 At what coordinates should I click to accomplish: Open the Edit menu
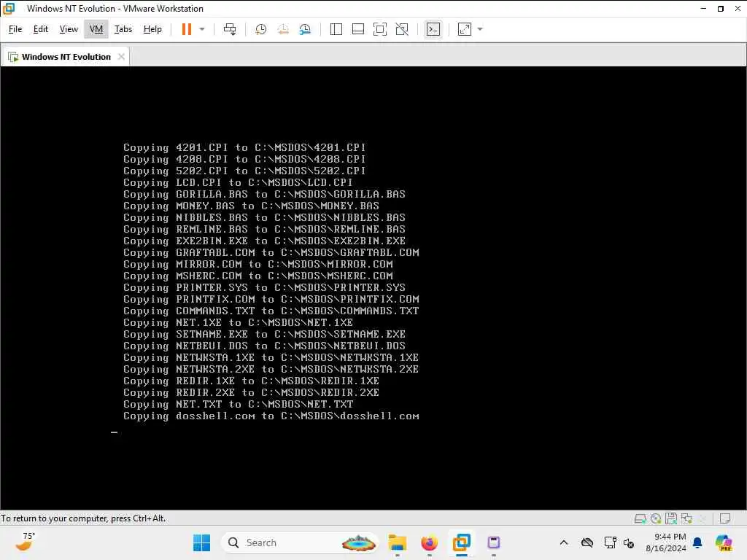(41, 29)
